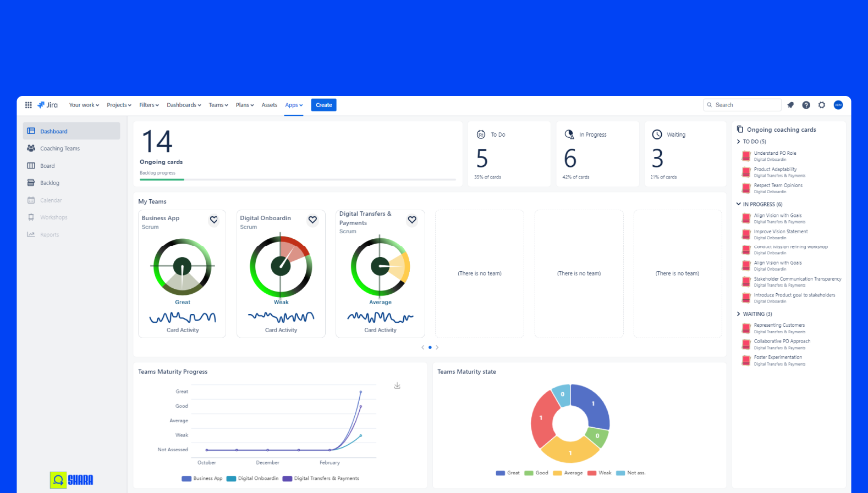Click the notifications bell icon
The width and height of the screenshot is (868, 493).
[790, 105]
